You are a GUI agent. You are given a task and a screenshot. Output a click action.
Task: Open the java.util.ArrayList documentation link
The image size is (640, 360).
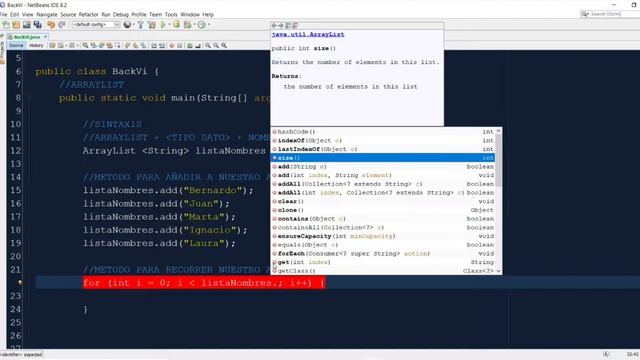(308, 34)
